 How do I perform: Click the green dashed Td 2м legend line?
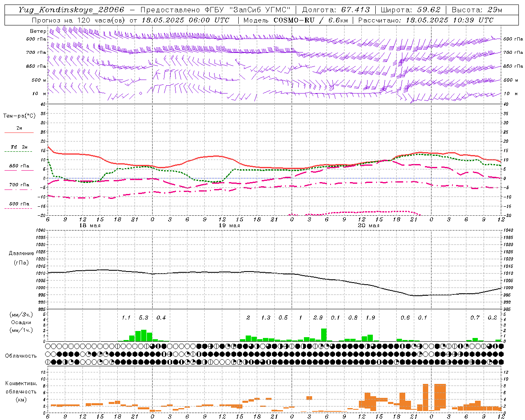(19, 152)
